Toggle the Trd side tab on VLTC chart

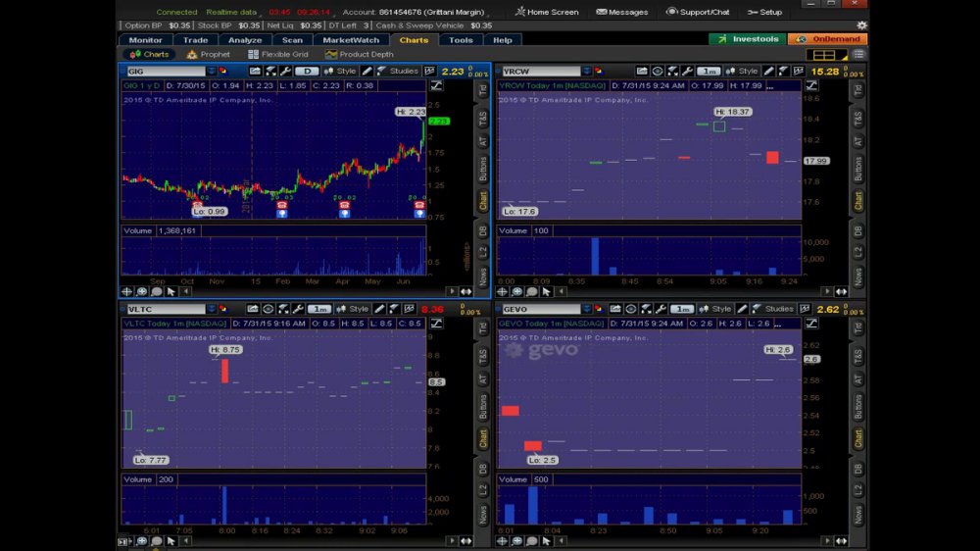pyautogui.click(x=482, y=327)
